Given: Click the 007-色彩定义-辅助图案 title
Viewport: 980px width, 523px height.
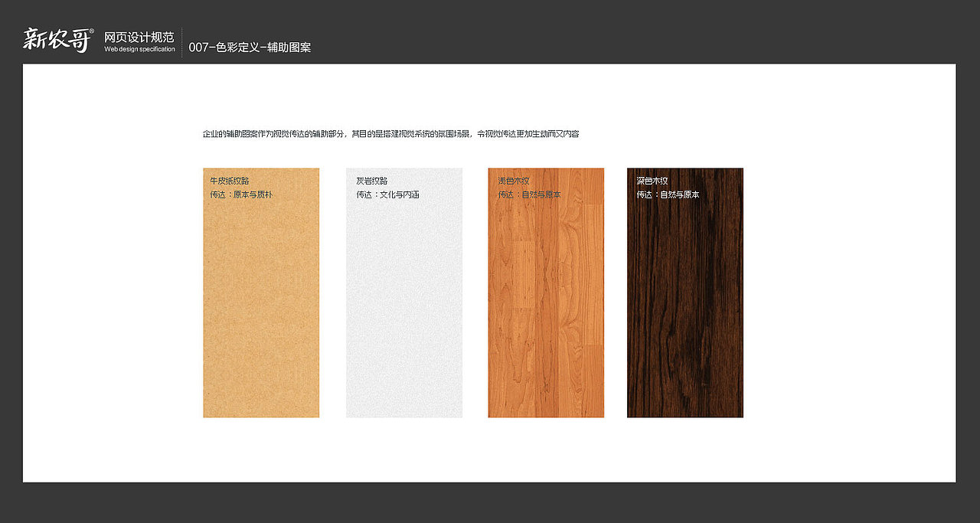Looking at the screenshot, I should point(250,46).
